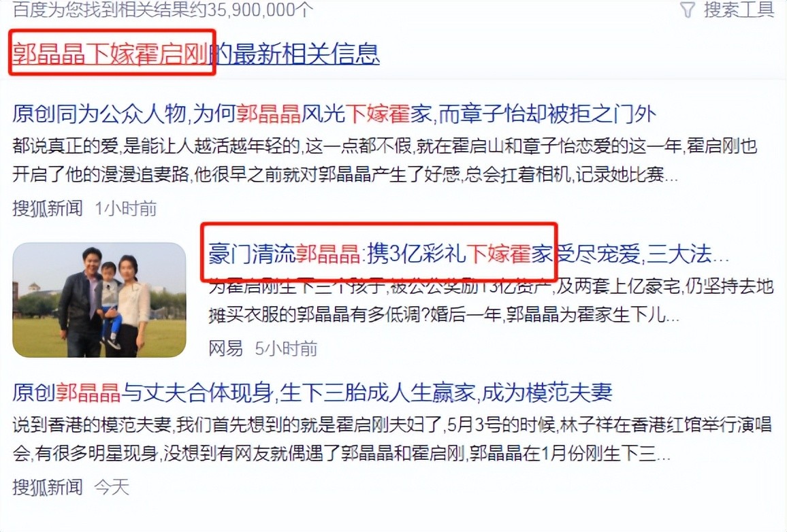Click the 1小时前 timestamp
The height and width of the screenshot is (532, 787).
tap(126, 208)
